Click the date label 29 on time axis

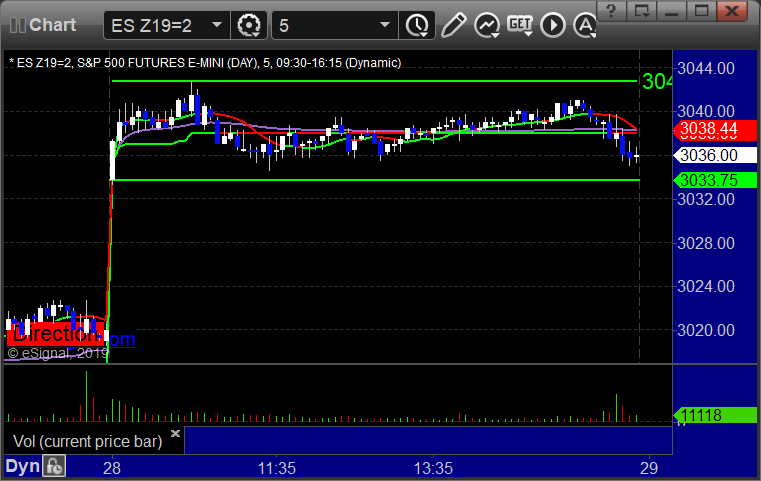(649, 468)
